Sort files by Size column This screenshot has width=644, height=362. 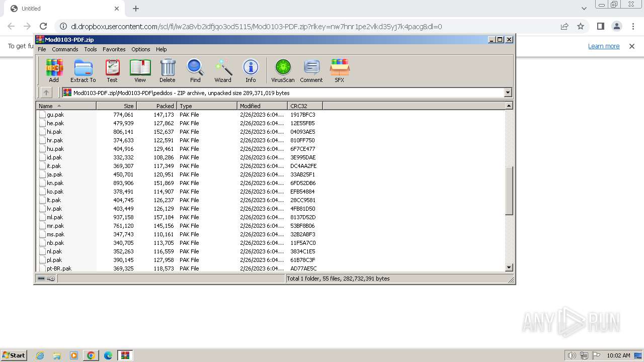coord(116,106)
